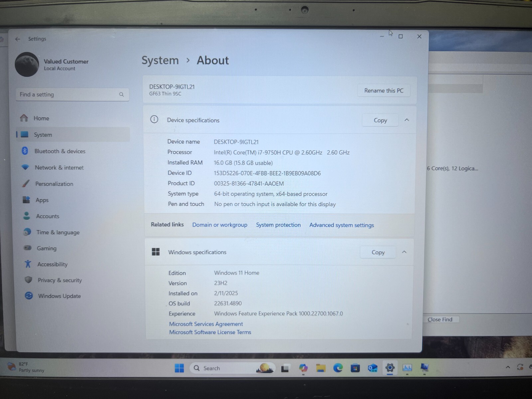Focus the Find a setting search box
Image resolution: width=532 pixels, height=399 pixels.
tap(72, 94)
